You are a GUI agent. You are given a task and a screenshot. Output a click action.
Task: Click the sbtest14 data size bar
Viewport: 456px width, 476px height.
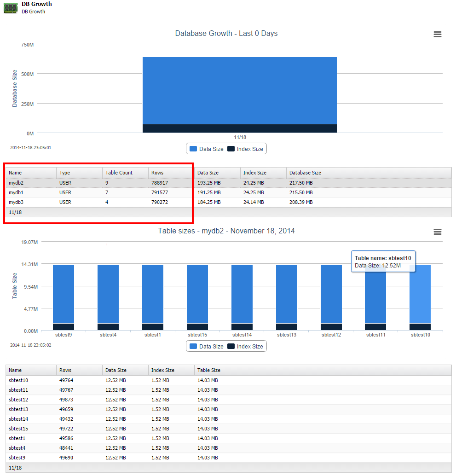pos(242,295)
